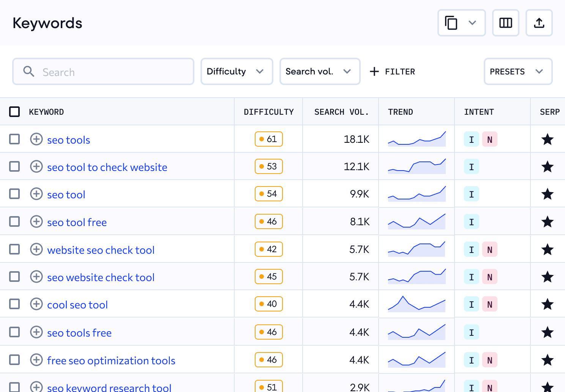The width and height of the screenshot is (565, 392).
Task: Sort by DIFFICULTY column header
Action: (269, 112)
